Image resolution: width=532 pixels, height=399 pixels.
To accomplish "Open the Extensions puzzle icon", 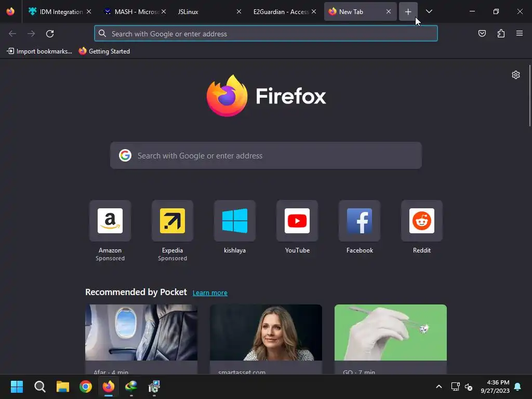I will tap(501, 33).
